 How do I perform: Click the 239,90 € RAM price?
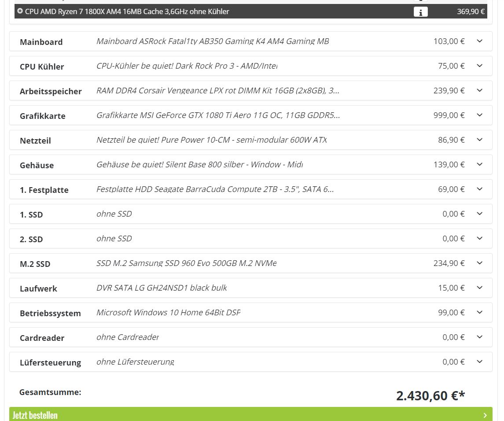pyautogui.click(x=449, y=91)
